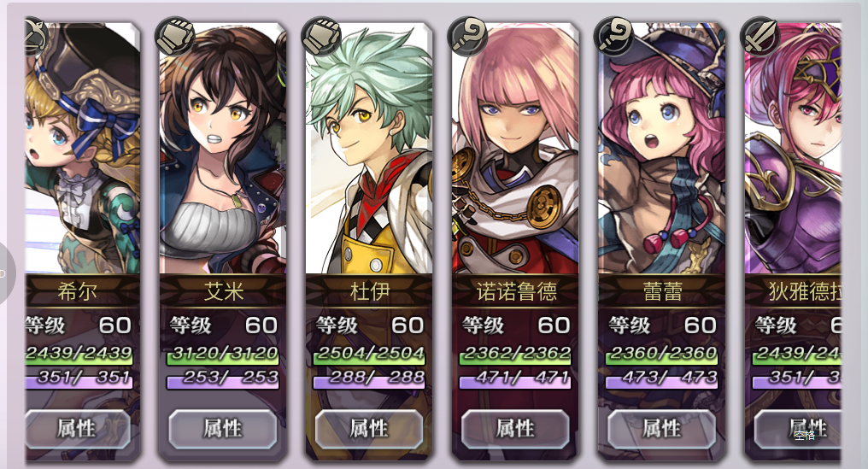The image size is (868, 469).
Task: Click the staff class icon on 诺诺鲁德's card
Action: pyautogui.click(x=467, y=37)
